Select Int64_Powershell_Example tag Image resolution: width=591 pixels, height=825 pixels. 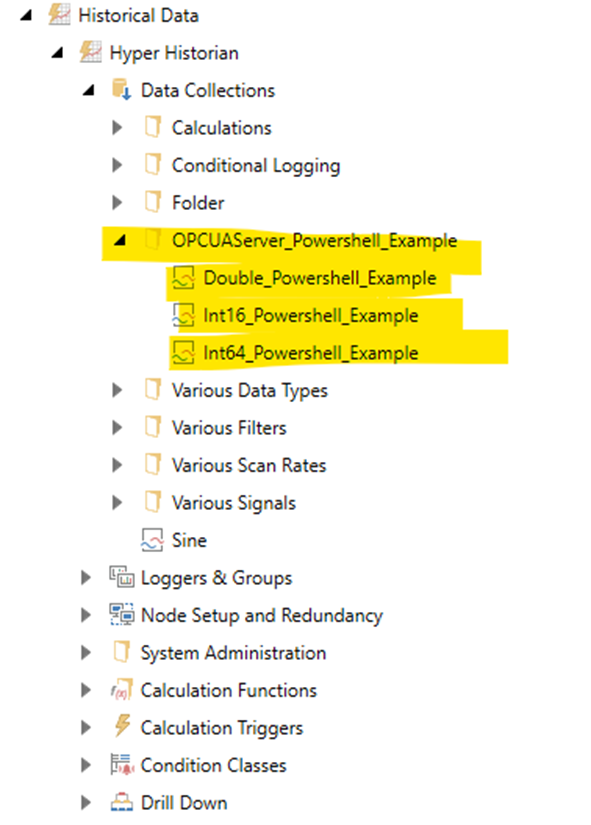(310, 353)
